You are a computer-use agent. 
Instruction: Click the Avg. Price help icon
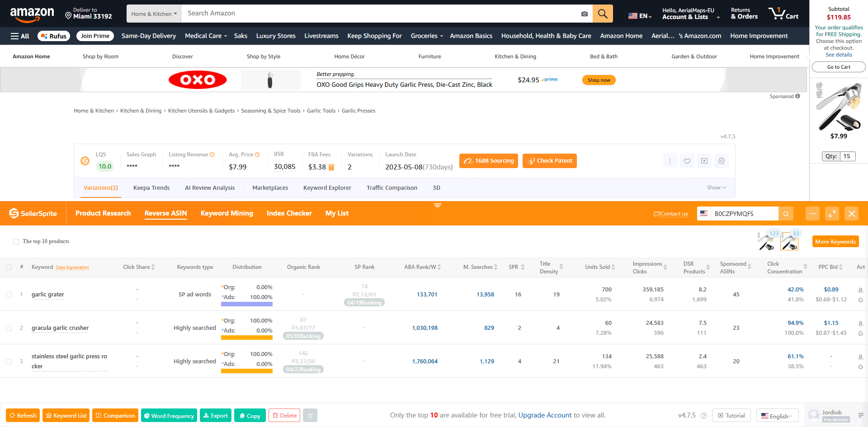pos(257,155)
